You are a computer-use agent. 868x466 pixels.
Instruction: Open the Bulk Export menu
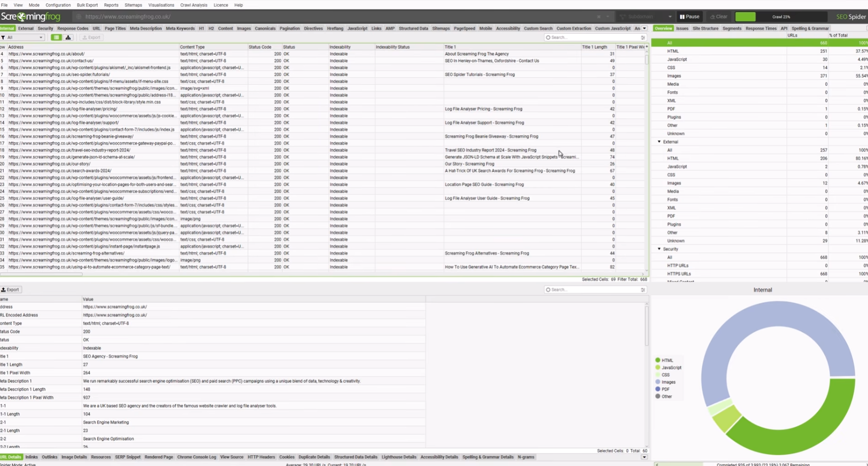87,5
